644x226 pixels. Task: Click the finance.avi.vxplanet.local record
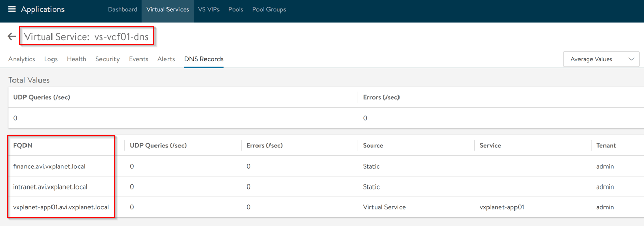coord(49,166)
